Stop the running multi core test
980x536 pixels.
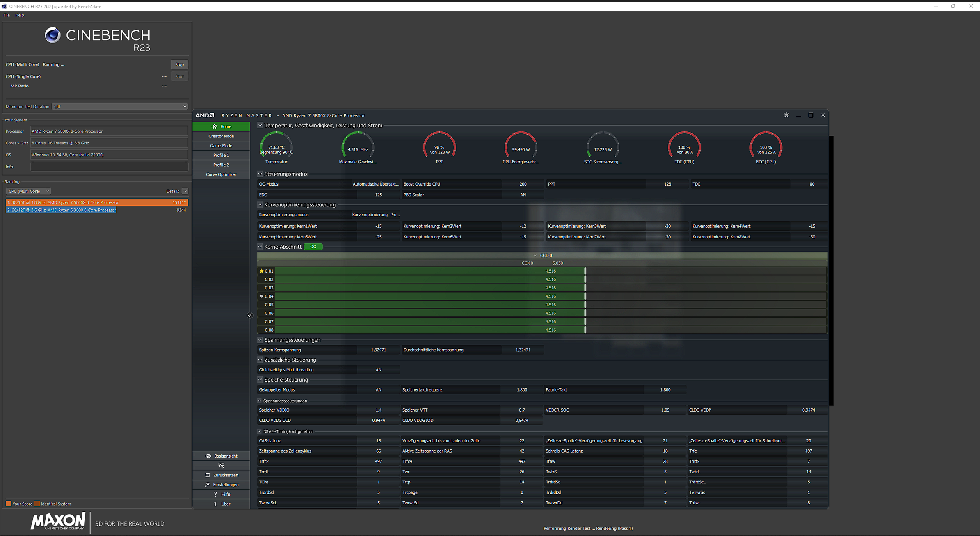tap(179, 64)
